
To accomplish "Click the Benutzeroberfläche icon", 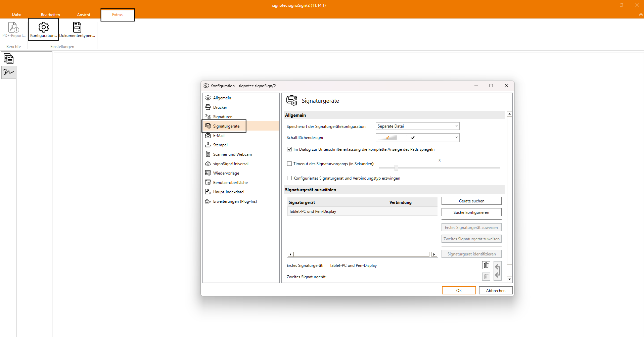I will pyautogui.click(x=208, y=182).
